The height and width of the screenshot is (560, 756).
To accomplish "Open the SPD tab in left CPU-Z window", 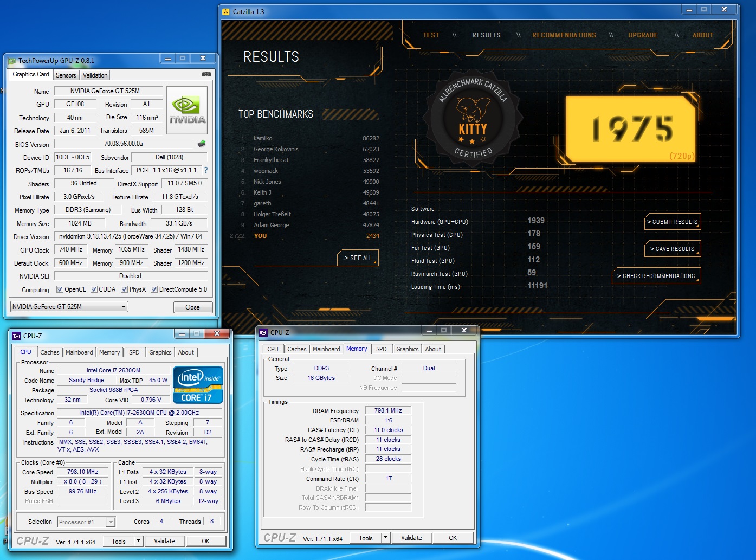I will pyautogui.click(x=134, y=352).
